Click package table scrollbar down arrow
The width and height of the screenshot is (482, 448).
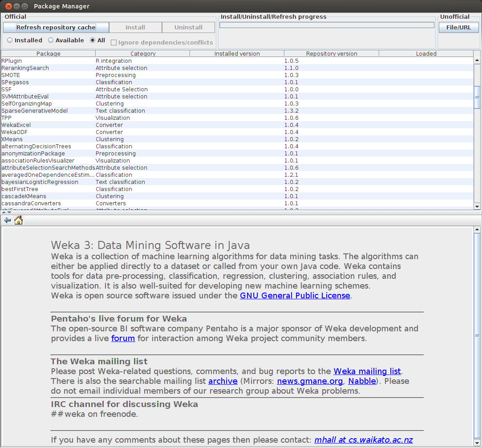point(477,207)
